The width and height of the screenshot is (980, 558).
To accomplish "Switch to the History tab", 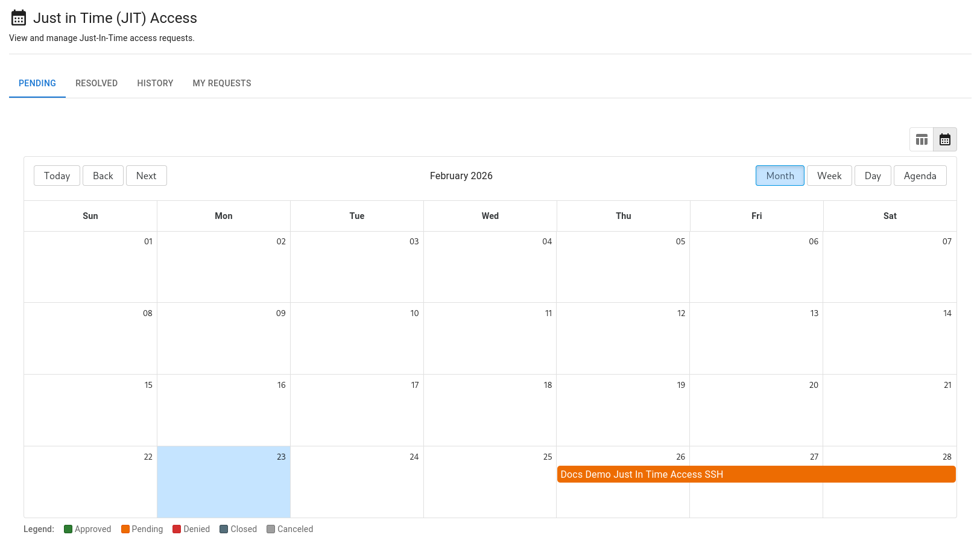I will click(x=155, y=83).
